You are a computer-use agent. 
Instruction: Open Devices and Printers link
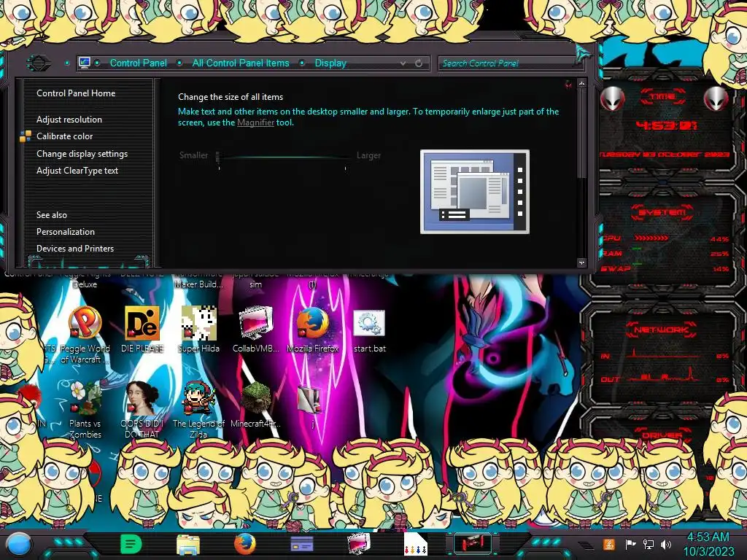75,249
